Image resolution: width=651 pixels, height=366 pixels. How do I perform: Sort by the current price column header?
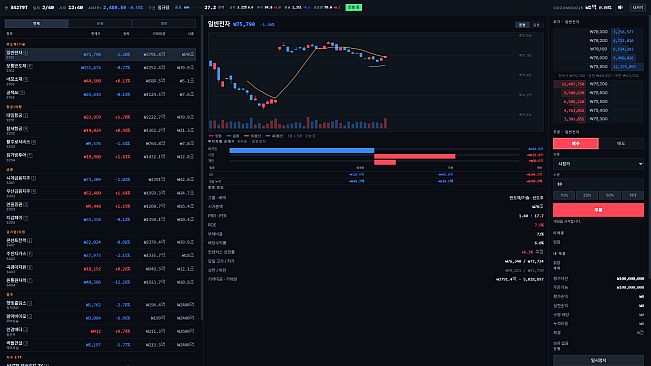(95, 34)
